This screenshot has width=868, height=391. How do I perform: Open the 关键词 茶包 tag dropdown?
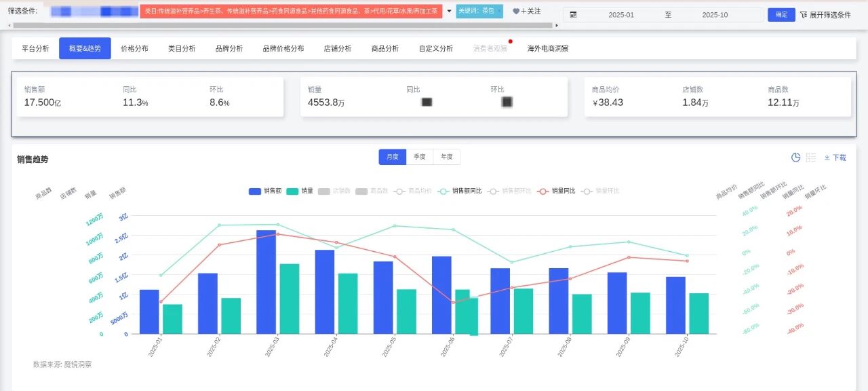(500, 12)
